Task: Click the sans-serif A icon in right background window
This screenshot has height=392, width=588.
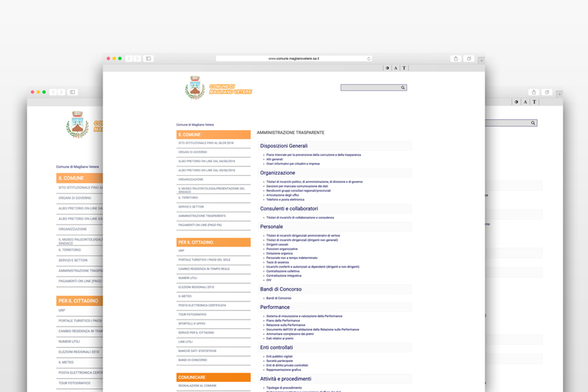Action: pos(525,102)
